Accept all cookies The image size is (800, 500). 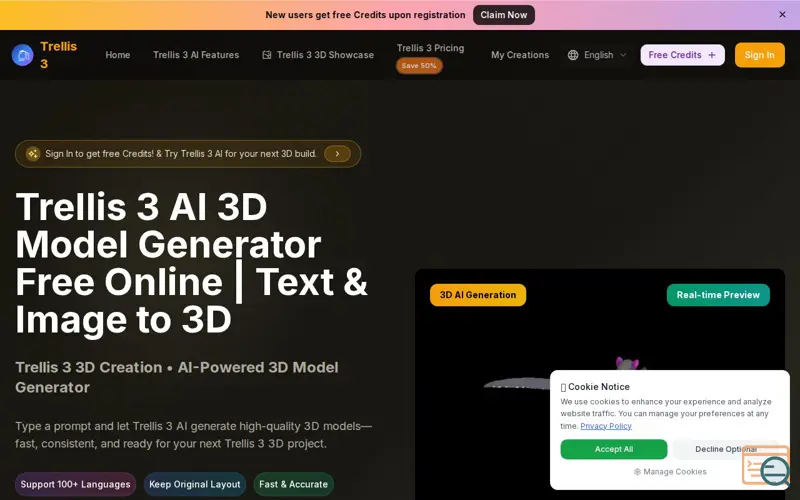point(614,449)
